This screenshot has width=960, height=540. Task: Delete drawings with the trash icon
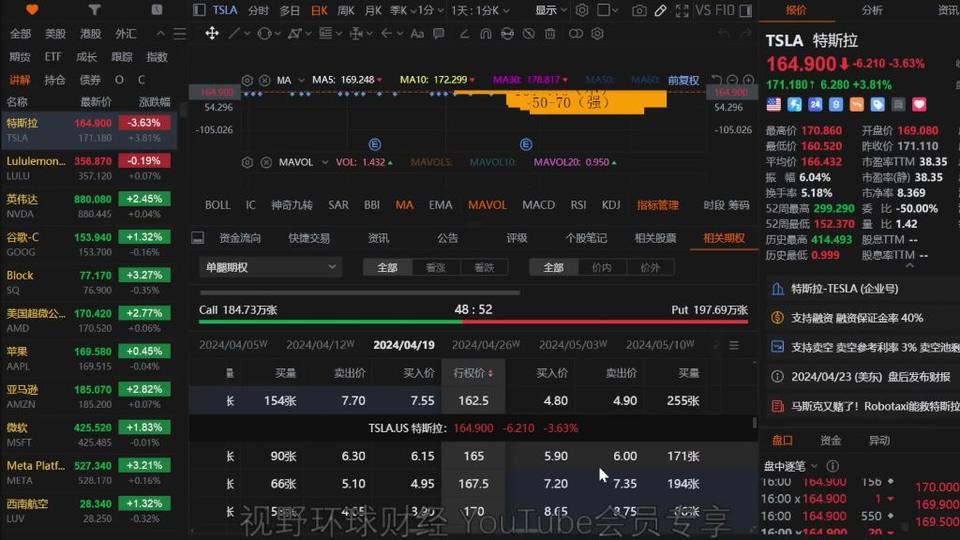(550, 33)
